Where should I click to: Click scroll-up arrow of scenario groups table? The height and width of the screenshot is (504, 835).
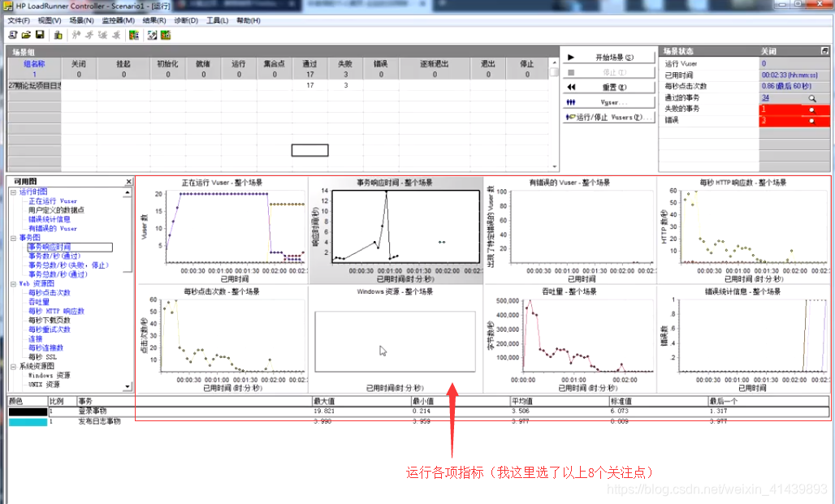point(554,62)
